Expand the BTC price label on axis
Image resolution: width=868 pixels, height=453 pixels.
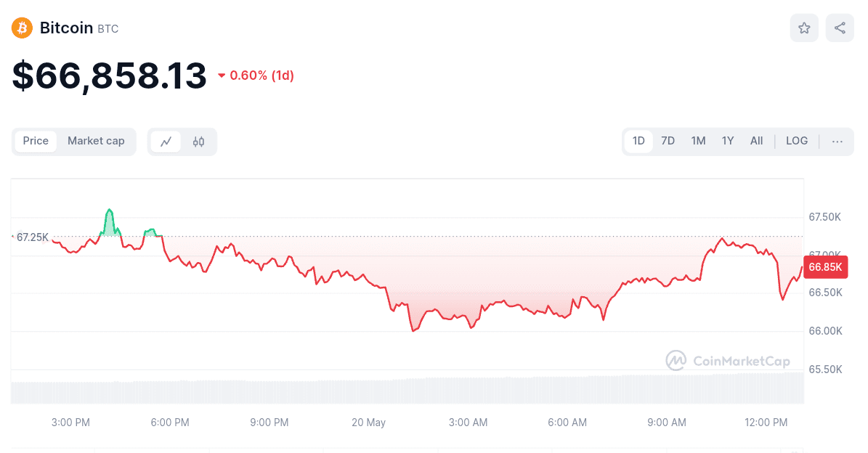pos(31,237)
